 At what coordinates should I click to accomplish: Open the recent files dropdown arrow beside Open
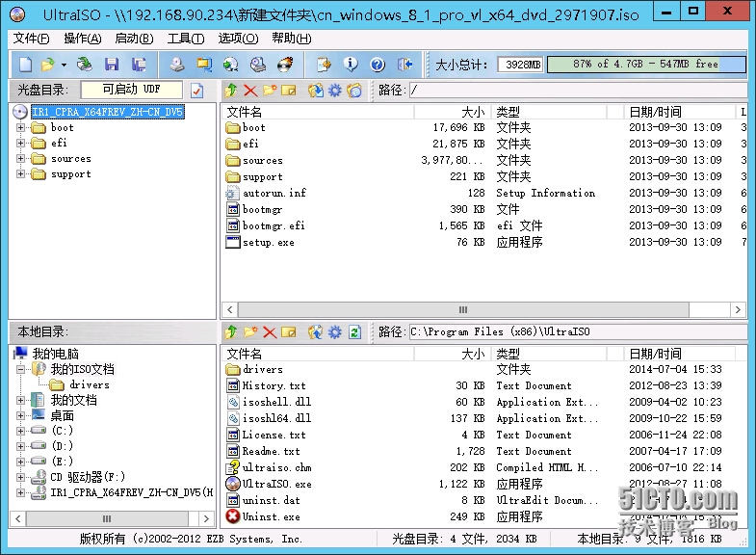click(64, 65)
